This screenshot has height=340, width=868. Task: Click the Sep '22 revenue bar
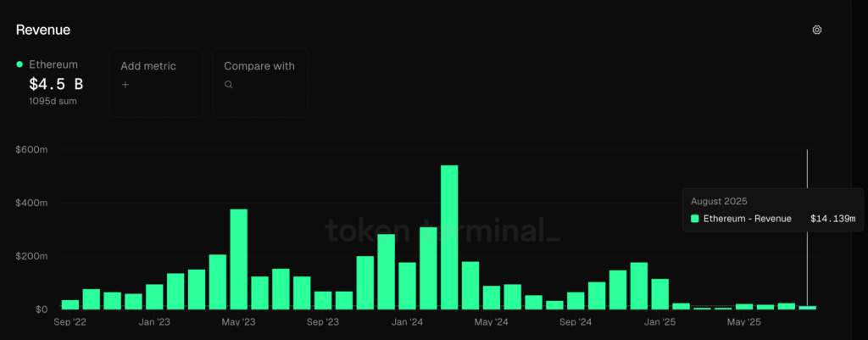coord(70,304)
